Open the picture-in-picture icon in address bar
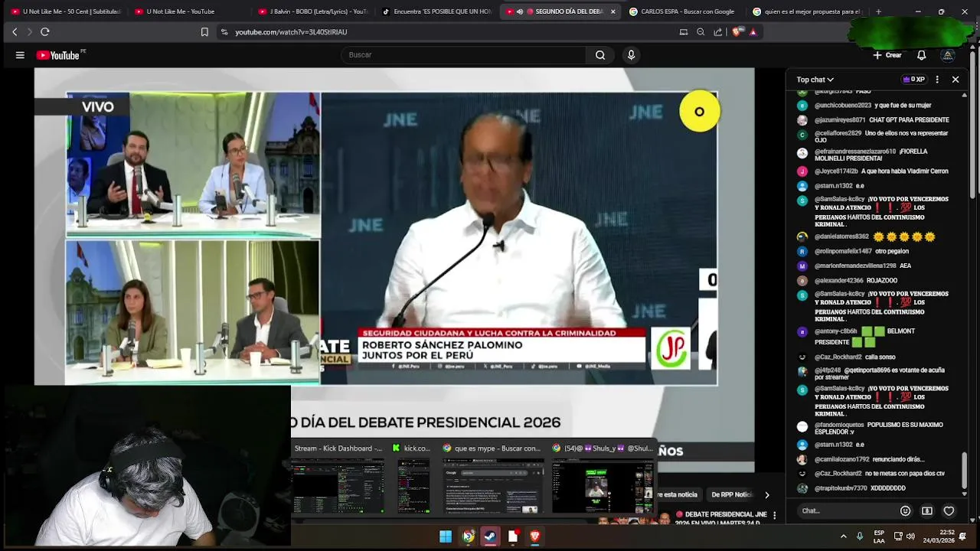 [x=684, y=32]
